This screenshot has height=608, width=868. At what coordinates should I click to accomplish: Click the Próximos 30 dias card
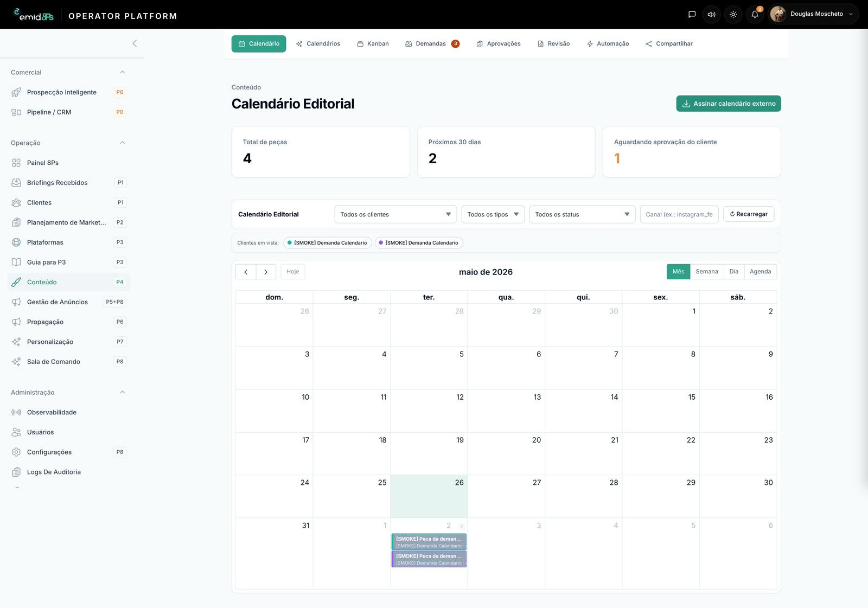pos(506,152)
